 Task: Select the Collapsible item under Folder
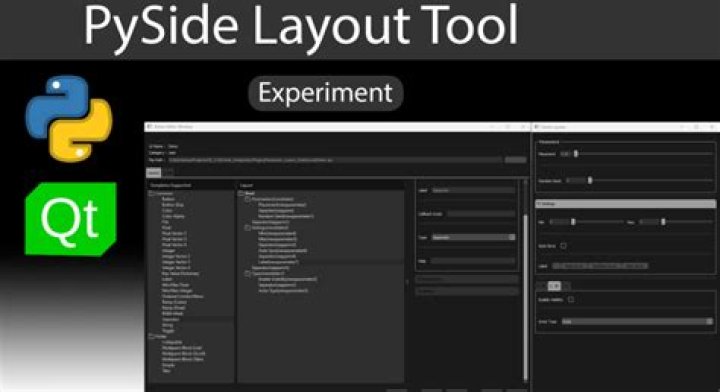[172, 342]
